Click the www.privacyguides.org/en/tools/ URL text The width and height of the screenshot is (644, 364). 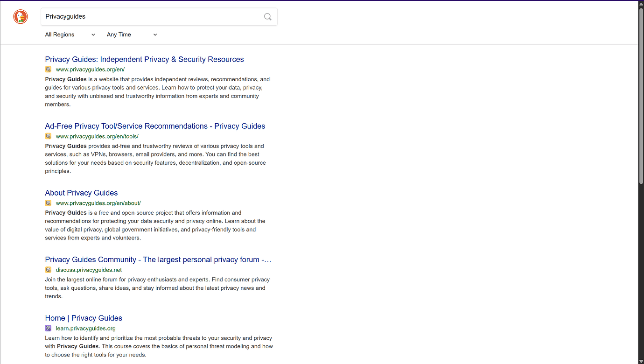[97, 136]
